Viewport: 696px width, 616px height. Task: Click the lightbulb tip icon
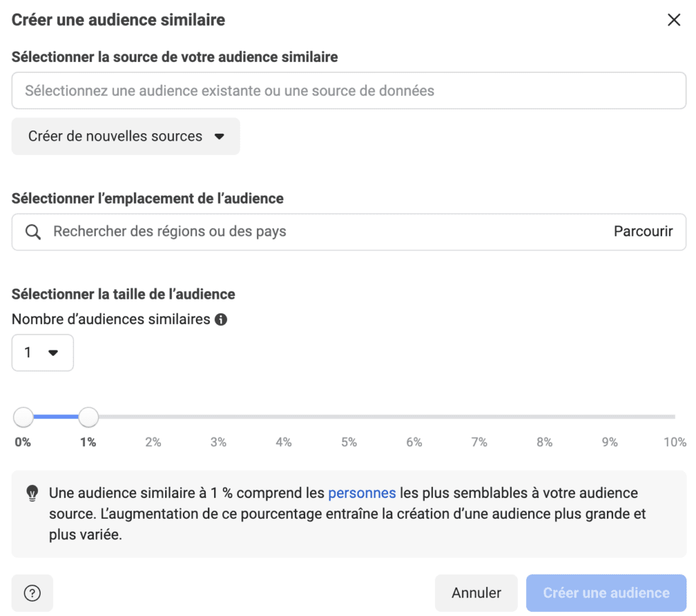(x=32, y=494)
